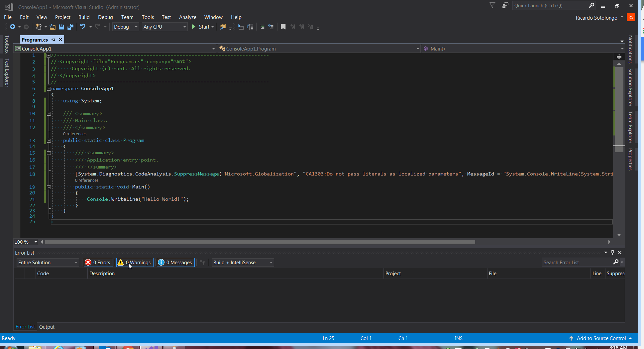
Task: Close the Error List panel
Action: pos(620,253)
